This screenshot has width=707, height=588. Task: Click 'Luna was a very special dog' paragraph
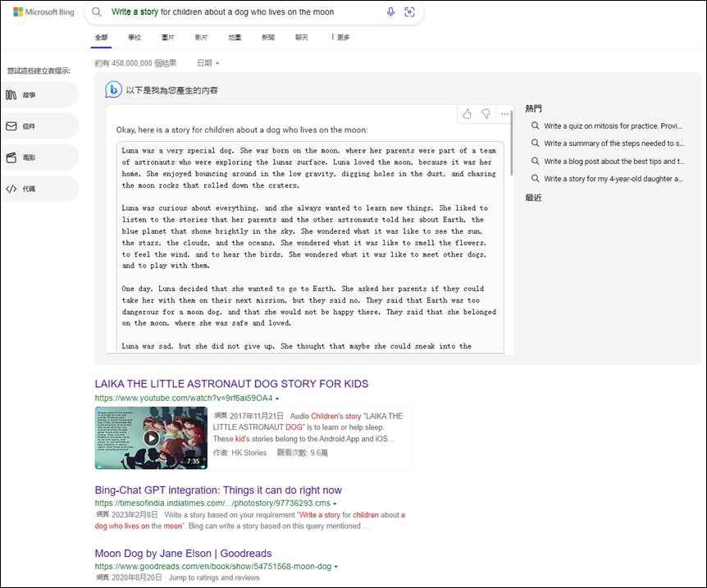pyautogui.click(x=309, y=168)
